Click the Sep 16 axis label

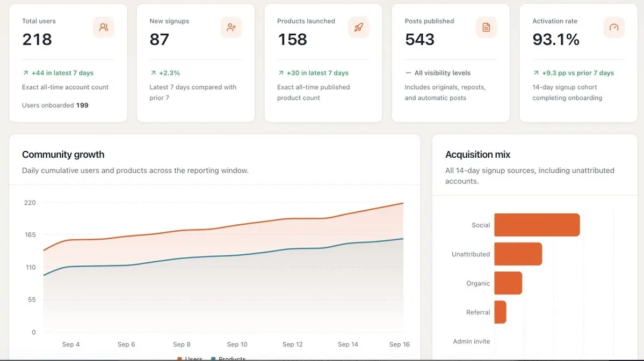click(399, 344)
